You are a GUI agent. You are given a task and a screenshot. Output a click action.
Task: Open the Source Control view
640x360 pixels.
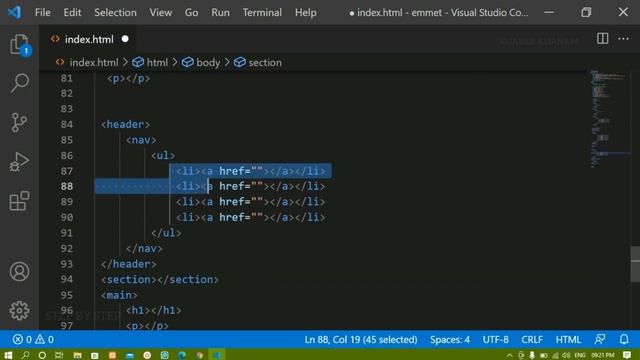coord(19,122)
